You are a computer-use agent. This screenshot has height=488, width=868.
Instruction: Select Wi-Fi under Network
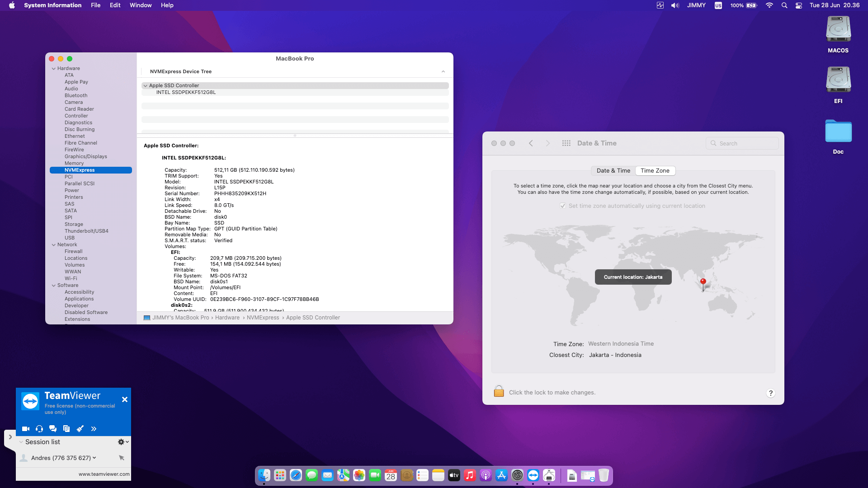pos(71,278)
